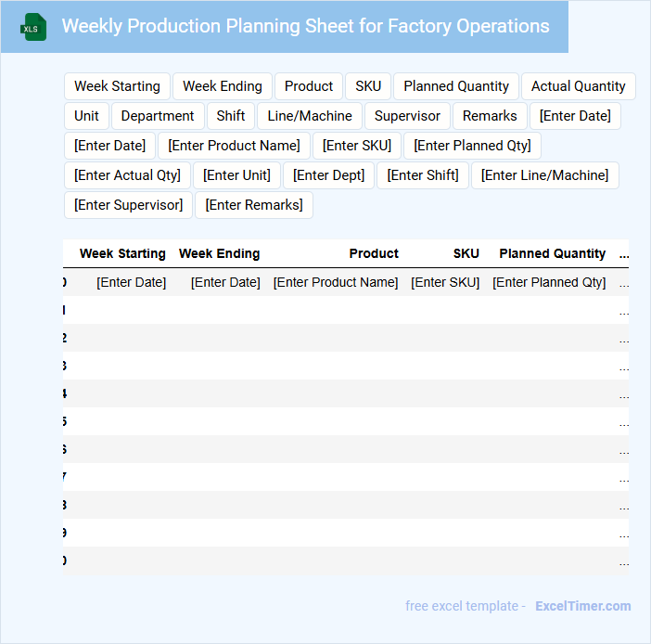The width and height of the screenshot is (651, 644).
Task: Select the Line/Machine tag chip
Action: [x=310, y=116]
